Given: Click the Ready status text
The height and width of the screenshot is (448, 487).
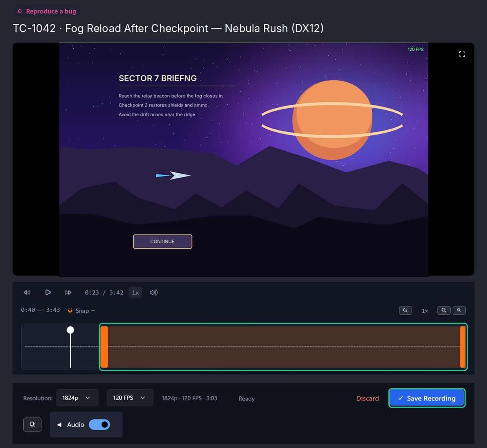Looking at the screenshot, I should (246, 399).
